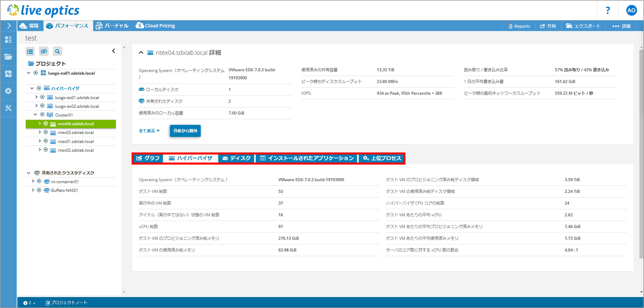Viewport: 644px width, 308px height.
Task: Click the search magnifier icon in tree panel
Action: [x=58, y=51]
